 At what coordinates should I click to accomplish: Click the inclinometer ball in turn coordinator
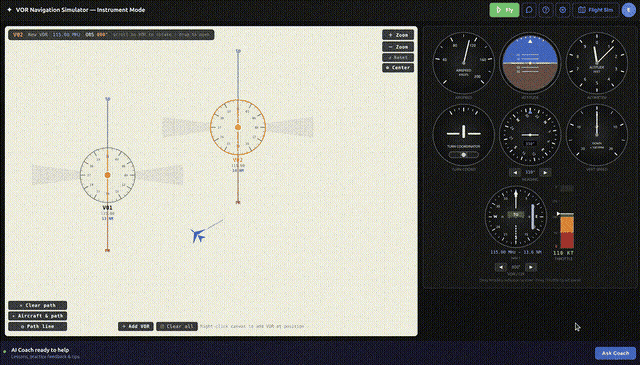click(464, 155)
